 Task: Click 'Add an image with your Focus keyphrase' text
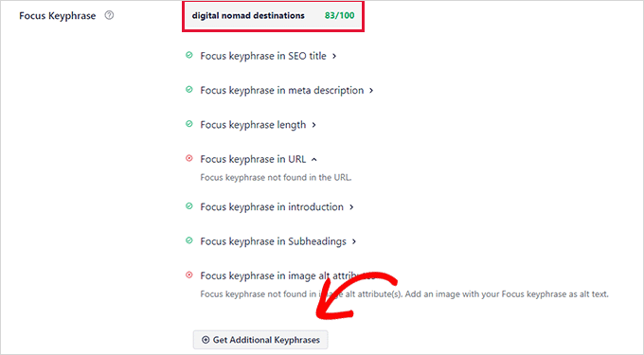coord(507,294)
